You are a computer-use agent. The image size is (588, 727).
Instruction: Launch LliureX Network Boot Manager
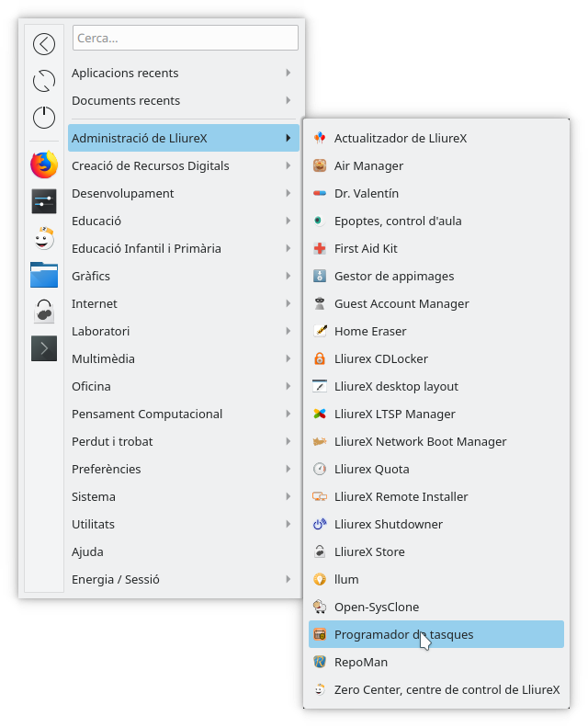tap(436, 441)
